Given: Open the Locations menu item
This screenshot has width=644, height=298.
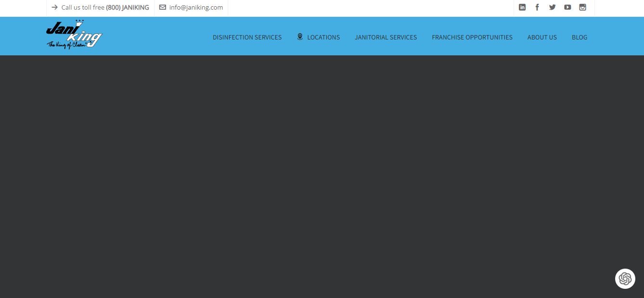Looking at the screenshot, I should pos(323,37).
